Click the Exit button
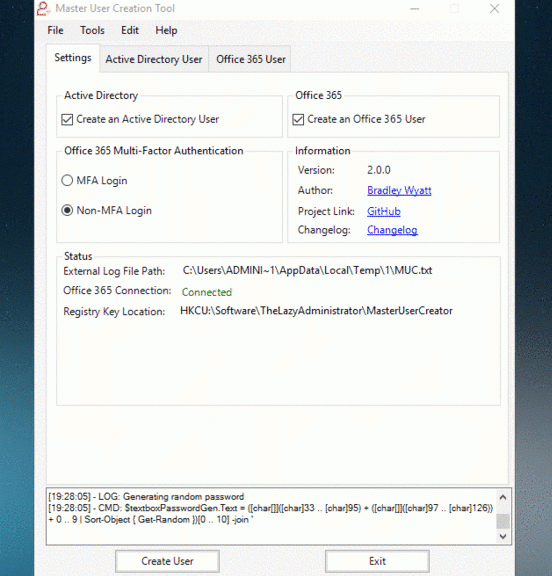552x576 pixels. click(x=377, y=561)
